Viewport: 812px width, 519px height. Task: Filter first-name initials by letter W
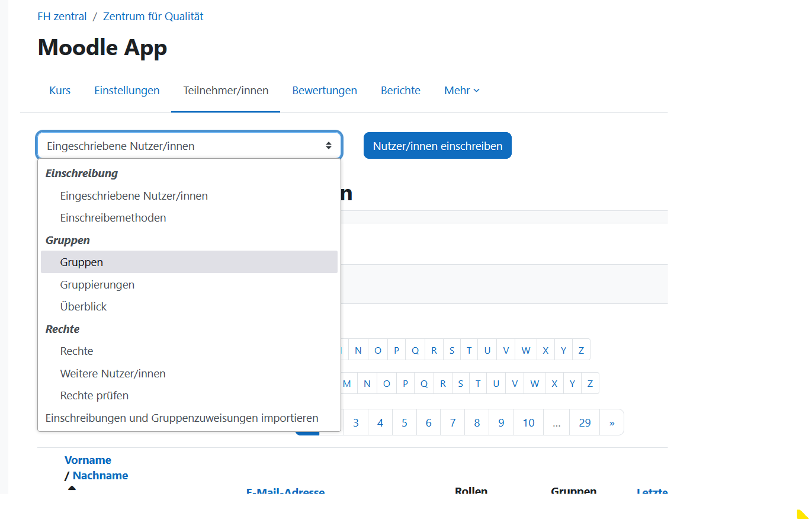[525, 350]
